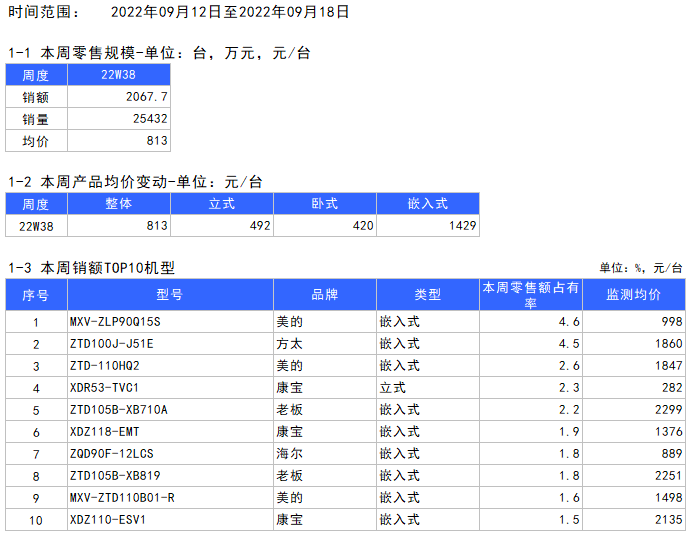Select the 型号 column header
Image resolution: width=690 pixels, height=537 pixels.
170,294
